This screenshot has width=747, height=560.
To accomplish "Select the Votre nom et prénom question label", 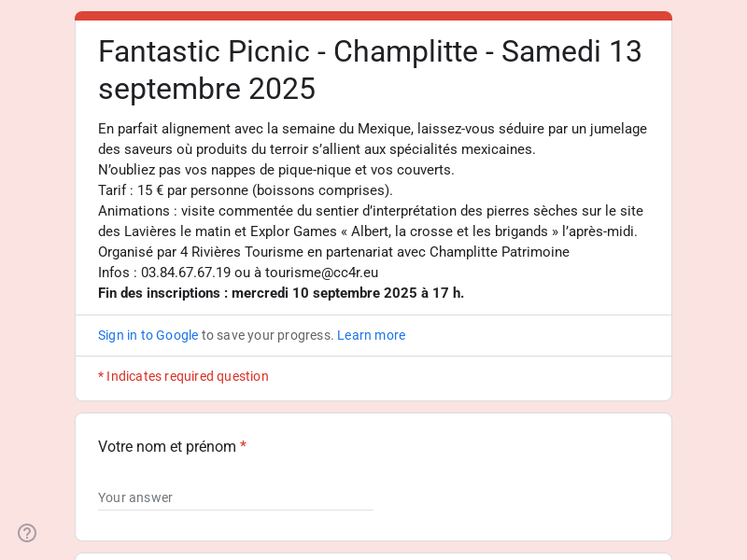I will coord(167,447).
